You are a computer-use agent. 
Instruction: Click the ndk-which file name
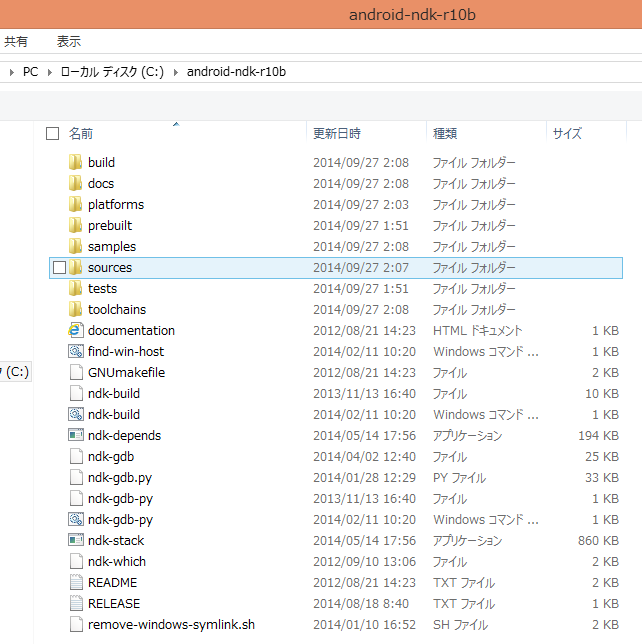click(117, 561)
